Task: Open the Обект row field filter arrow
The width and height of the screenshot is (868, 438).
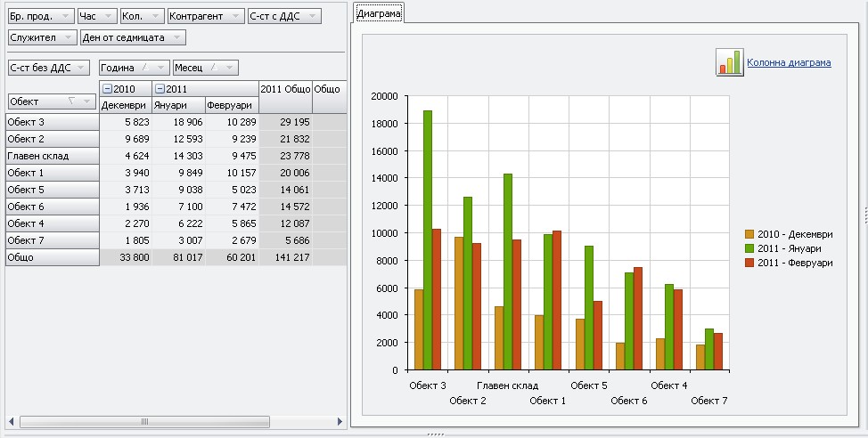Action: click(87, 101)
